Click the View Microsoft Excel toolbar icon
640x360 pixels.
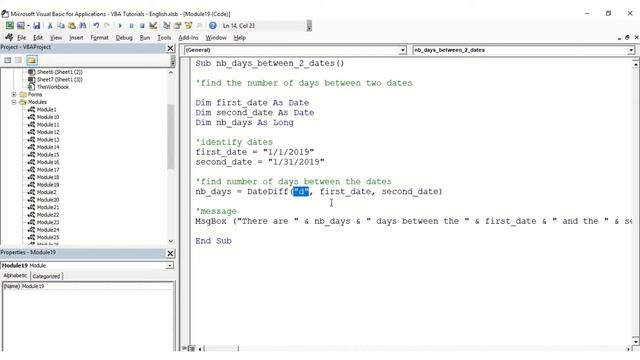coord(9,25)
